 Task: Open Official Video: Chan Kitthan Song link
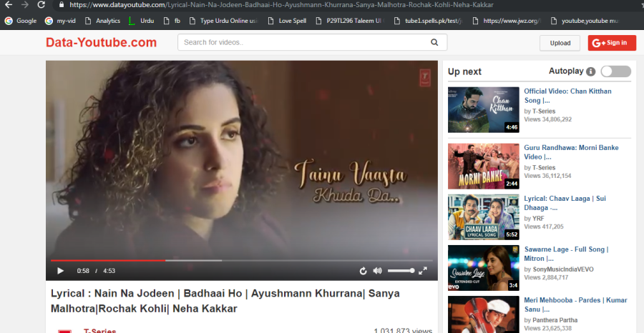[x=567, y=96]
